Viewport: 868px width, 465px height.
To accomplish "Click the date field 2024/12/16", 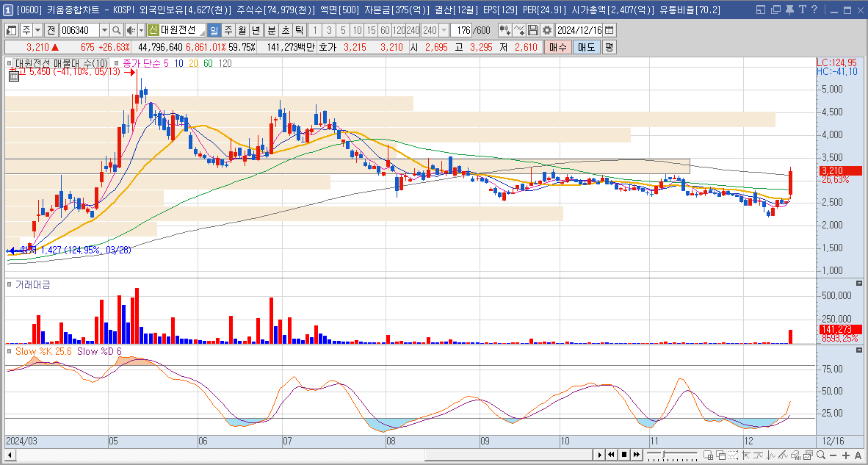I will (579, 30).
